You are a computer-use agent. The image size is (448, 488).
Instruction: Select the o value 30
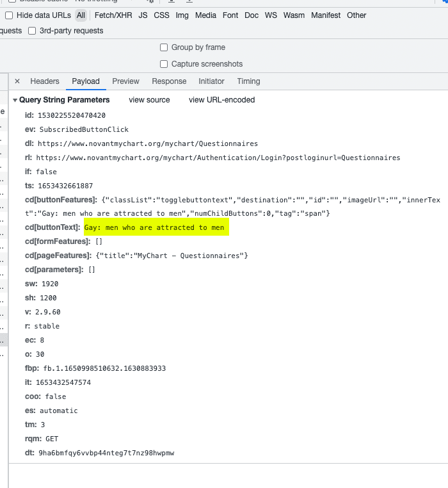(40, 354)
